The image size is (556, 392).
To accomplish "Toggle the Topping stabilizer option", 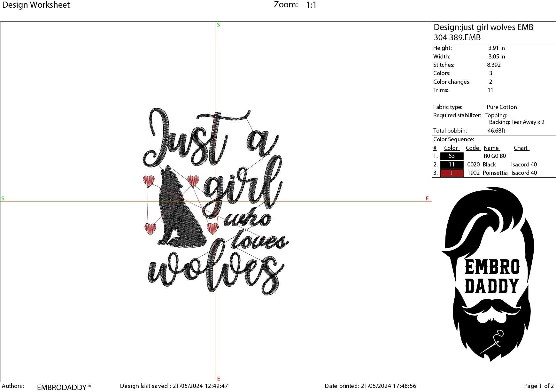I will click(497, 115).
